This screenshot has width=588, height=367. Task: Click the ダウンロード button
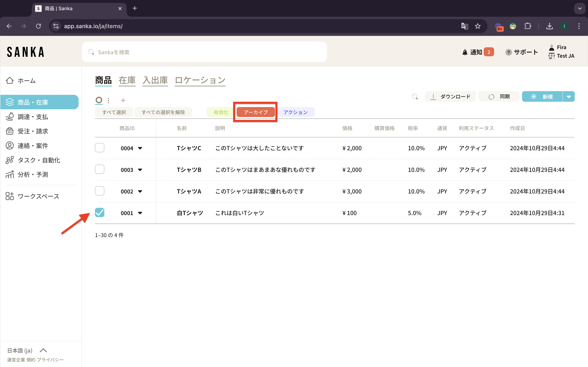point(450,97)
